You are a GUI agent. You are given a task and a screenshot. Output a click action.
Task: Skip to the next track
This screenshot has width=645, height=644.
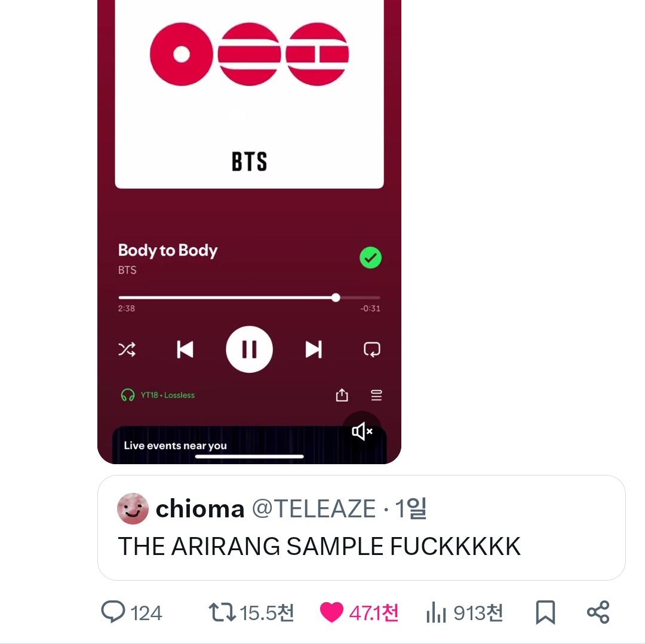pos(314,349)
